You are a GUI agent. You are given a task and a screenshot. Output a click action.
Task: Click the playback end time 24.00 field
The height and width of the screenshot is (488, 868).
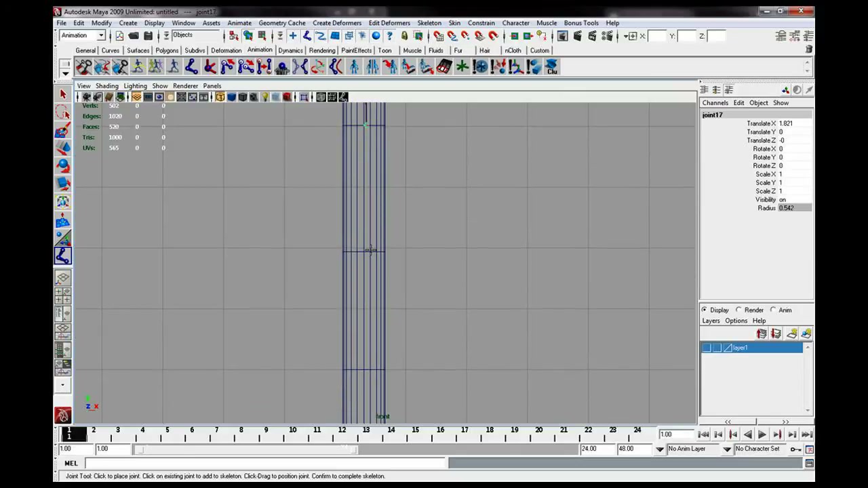(x=597, y=449)
